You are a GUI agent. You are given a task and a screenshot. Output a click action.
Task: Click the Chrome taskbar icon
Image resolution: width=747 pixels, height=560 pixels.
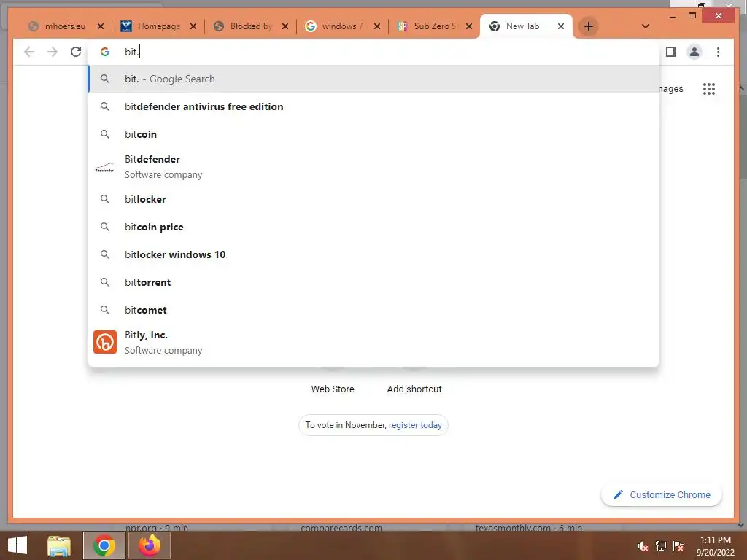point(104,545)
